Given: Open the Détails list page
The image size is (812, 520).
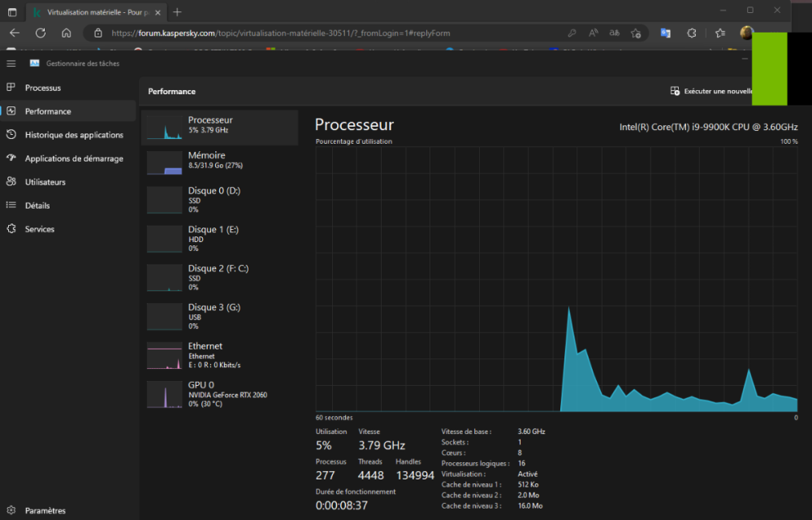Looking at the screenshot, I should click(x=37, y=206).
